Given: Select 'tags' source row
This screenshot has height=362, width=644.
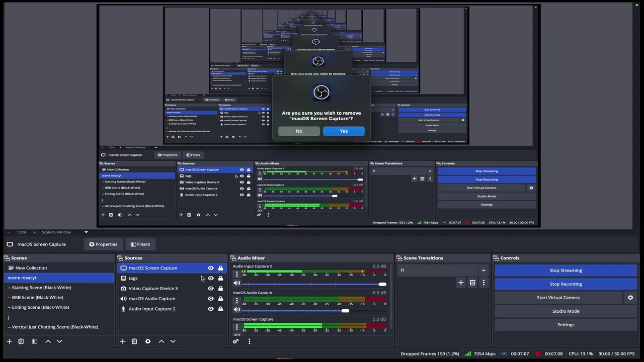Looking at the screenshot, I should pyautogui.click(x=172, y=278).
